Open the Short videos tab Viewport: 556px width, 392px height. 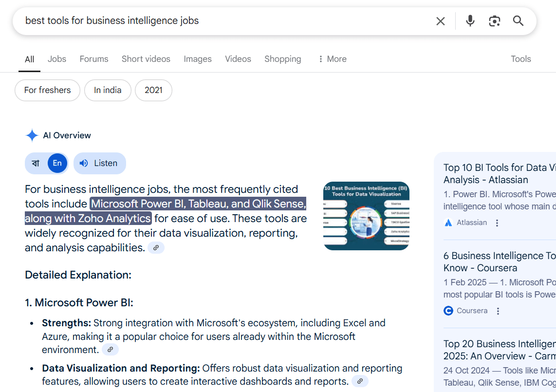pos(146,59)
